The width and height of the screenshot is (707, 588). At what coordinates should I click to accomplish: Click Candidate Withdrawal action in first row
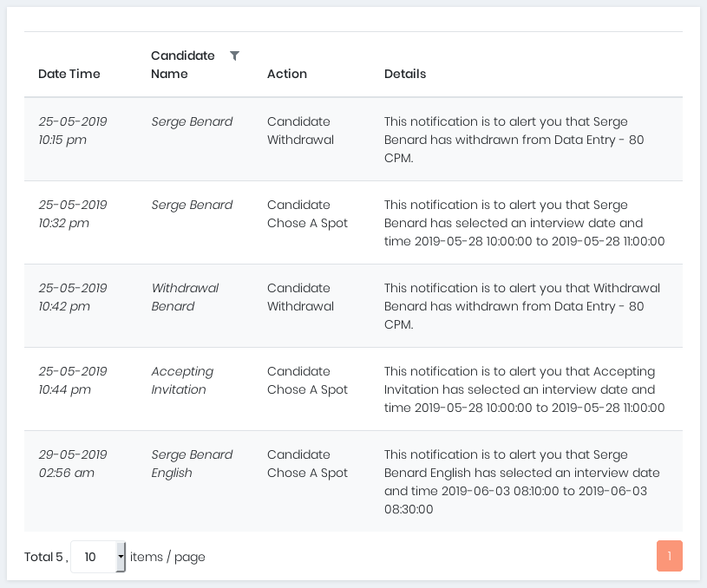click(x=300, y=130)
